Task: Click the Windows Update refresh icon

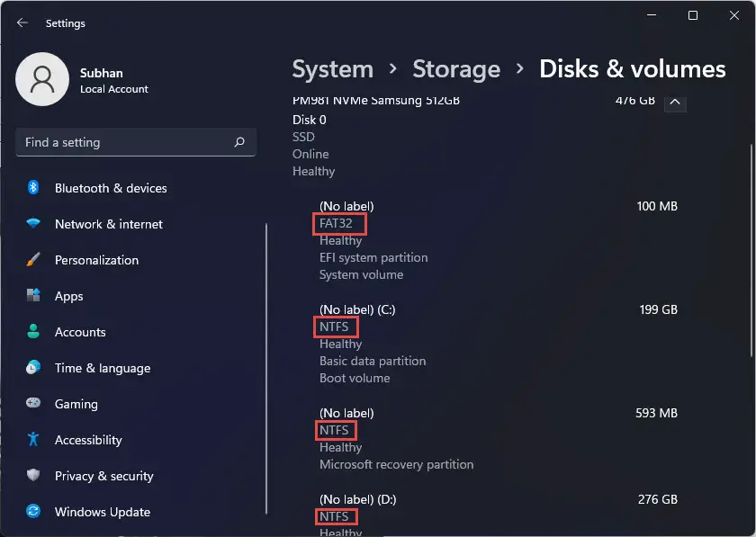Action: pos(33,511)
